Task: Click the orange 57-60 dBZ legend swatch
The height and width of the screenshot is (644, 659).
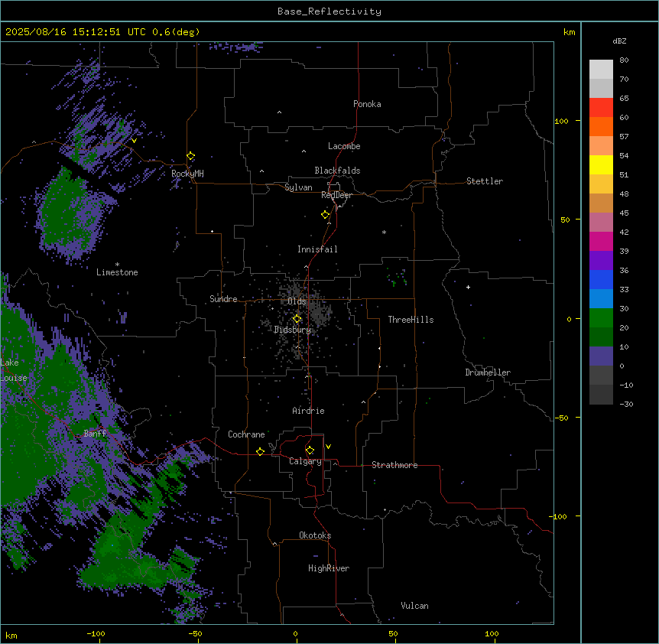Action: (x=601, y=126)
